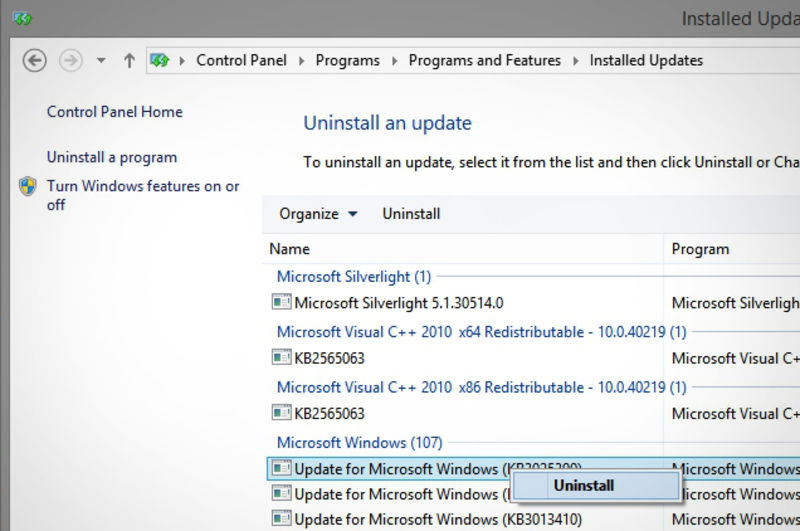800x531 pixels.
Task: Click the Forward navigation arrow
Action: (70, 61)
